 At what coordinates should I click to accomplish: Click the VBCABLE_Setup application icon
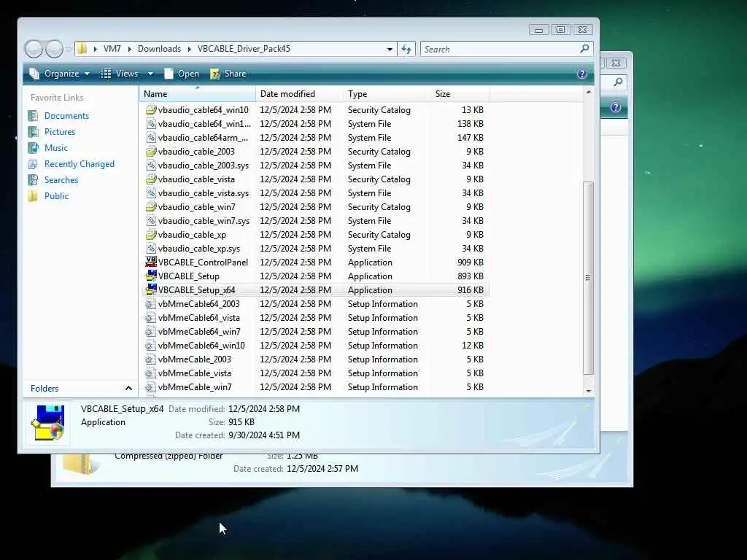tap(151, 276)
